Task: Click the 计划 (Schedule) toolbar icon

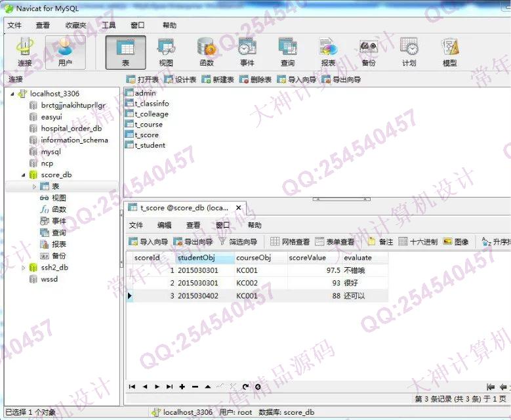Action: point(409,52)
